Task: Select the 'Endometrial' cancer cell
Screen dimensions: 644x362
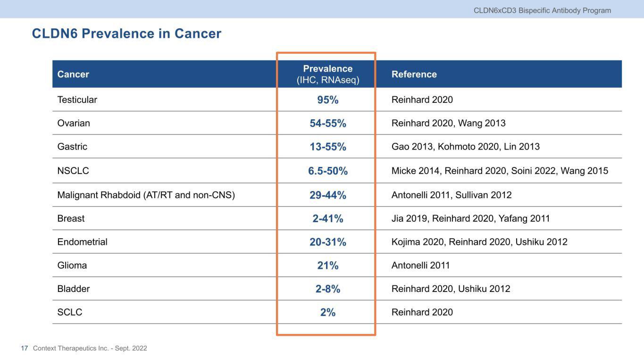Action: 82,242
